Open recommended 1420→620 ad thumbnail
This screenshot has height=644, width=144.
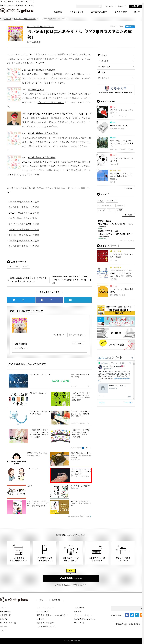(60, 381)
